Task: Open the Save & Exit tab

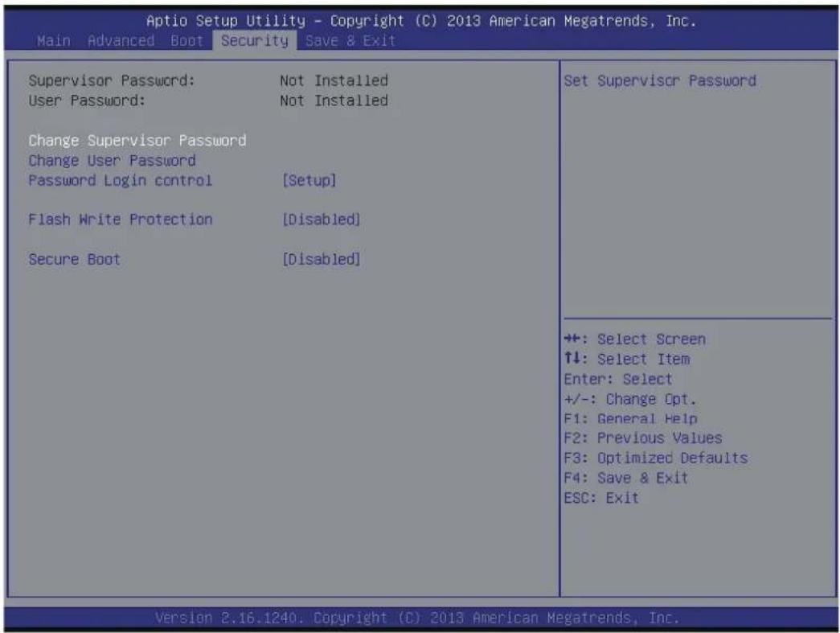Action: click(350, 41)
